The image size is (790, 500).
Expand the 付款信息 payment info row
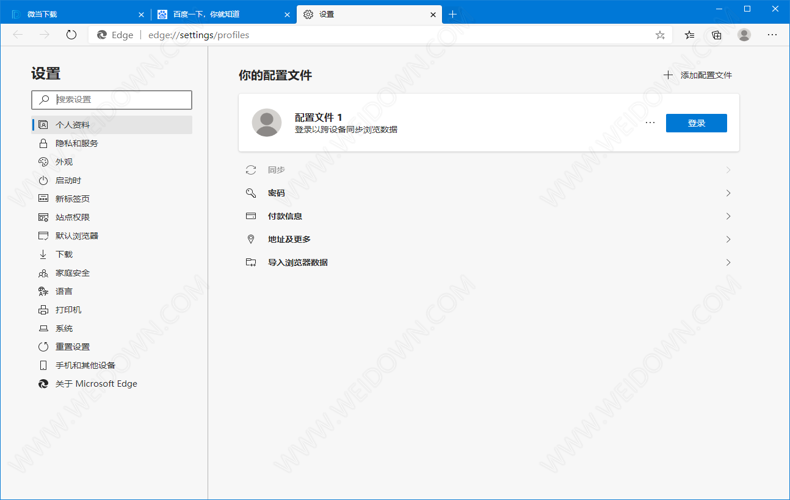488,216
